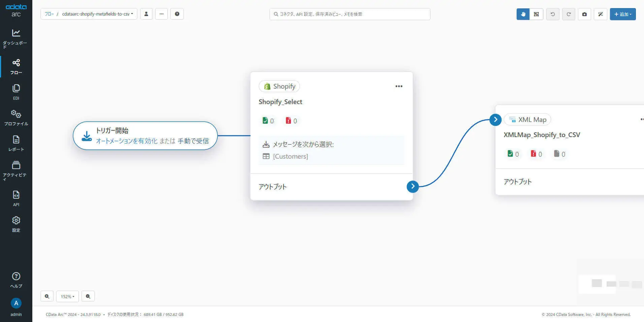Focus the connector search field

tap(350, 14)
